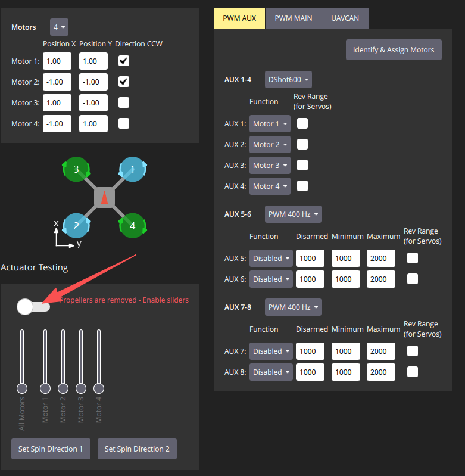Open AUX 7 Disabled function dropdown

point(271,351)
